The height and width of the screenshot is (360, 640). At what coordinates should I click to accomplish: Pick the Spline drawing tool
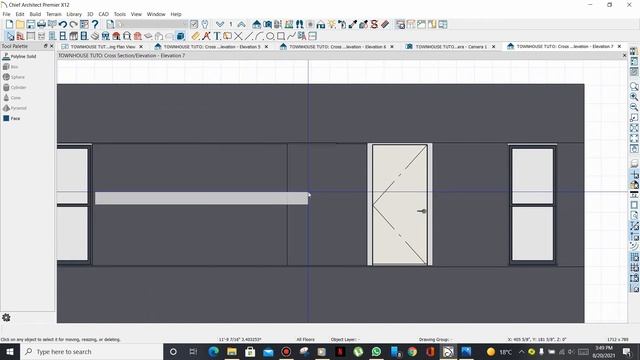pos(291,36)
